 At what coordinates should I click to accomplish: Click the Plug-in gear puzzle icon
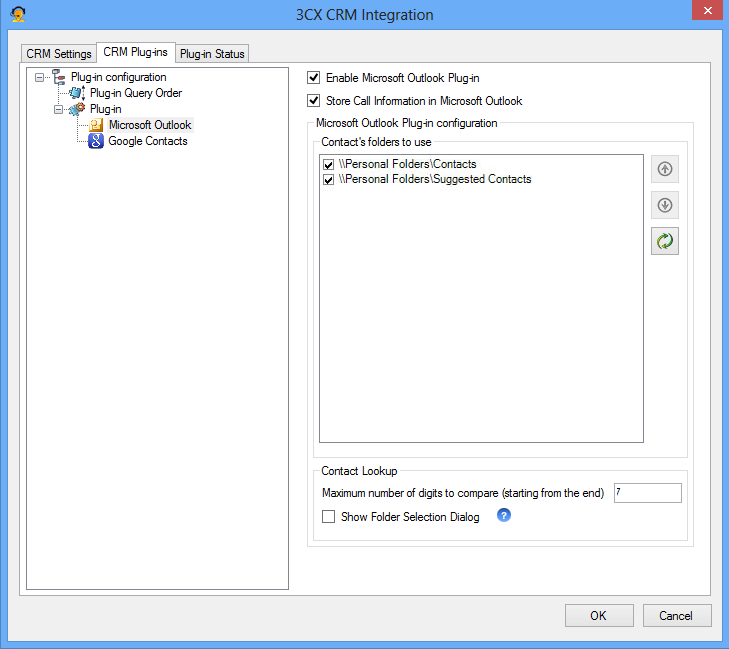tap(77, 109)
